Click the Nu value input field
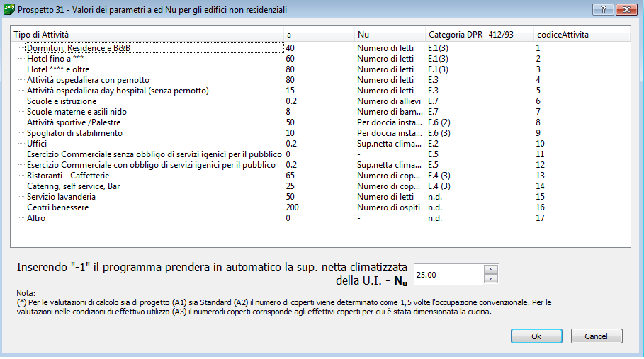Screen dimensions: 644x359 [448, 274]
